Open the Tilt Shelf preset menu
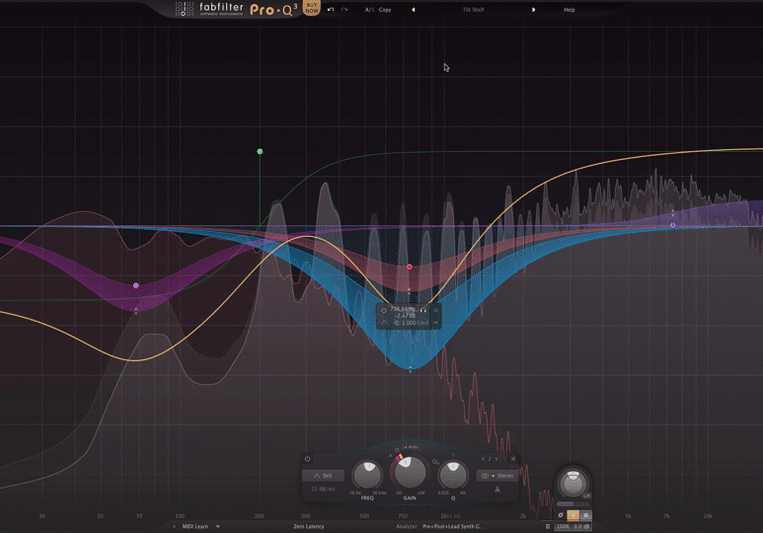This screenshot has height=533, width=763. (473, 10)
